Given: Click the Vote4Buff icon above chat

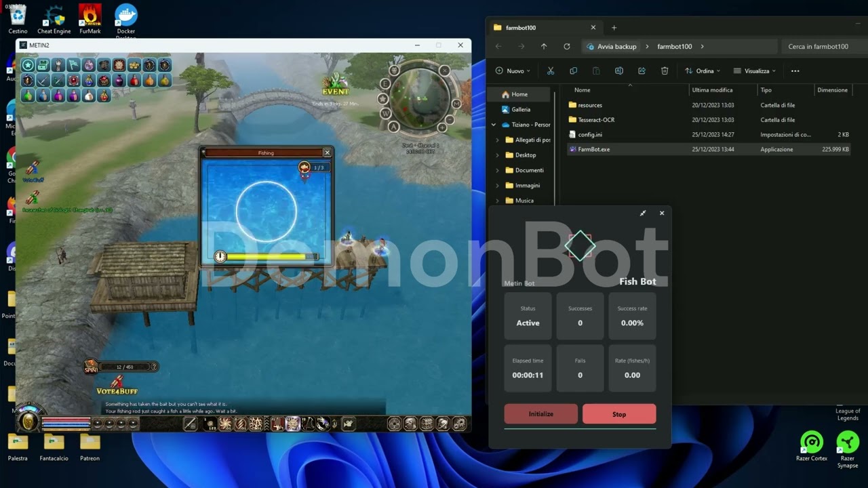Looking at the screenshot, I should click(x=117, y=384).
